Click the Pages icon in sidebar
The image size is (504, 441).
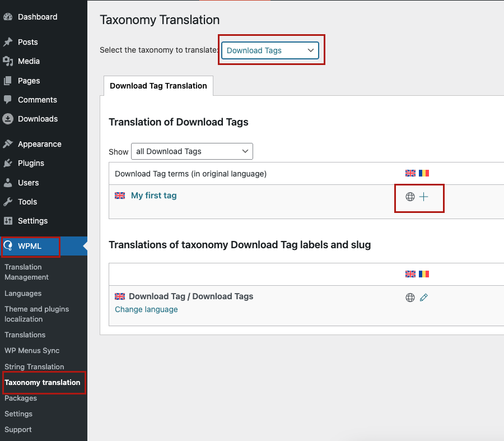point(8,81)
